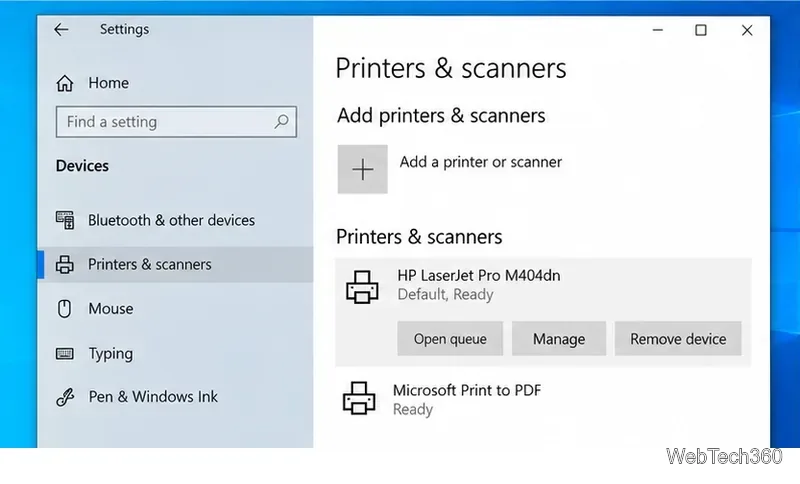Click the Manage button

(559, 339)
